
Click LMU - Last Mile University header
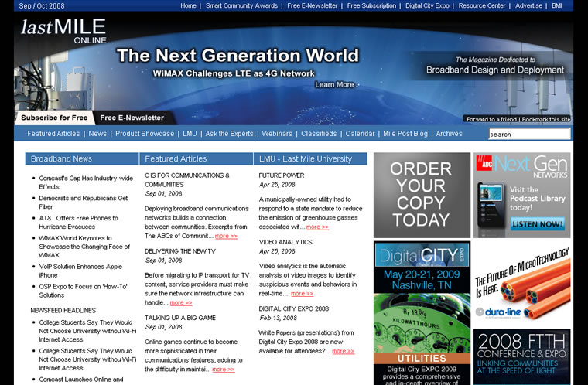[310, 159]
